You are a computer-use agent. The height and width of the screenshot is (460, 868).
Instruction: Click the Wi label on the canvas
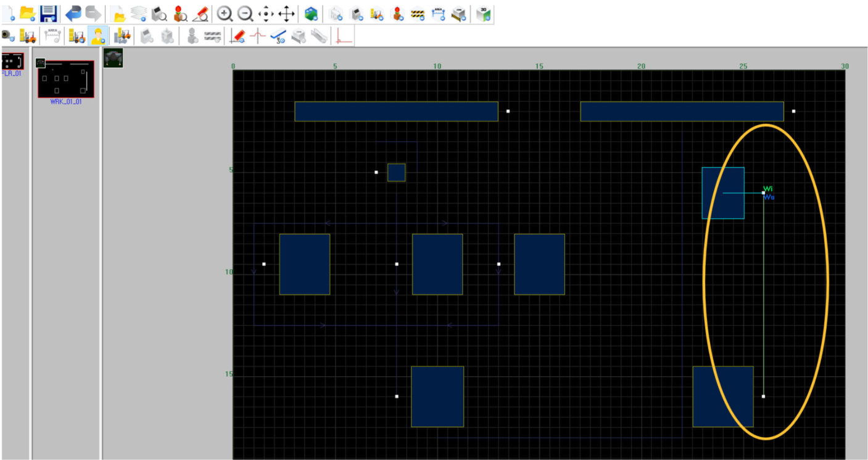[x=767, y=189]
